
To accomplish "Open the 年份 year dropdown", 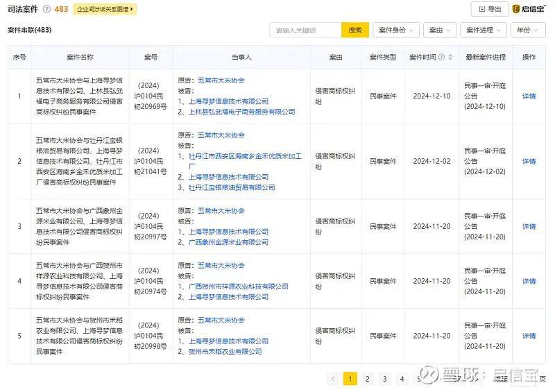I will click(527, 31).
